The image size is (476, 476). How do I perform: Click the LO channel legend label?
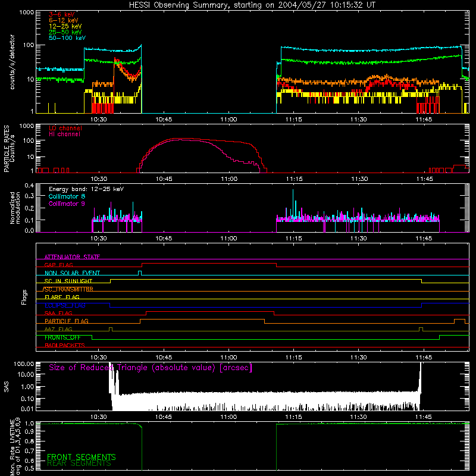click(x=65, y=128)
